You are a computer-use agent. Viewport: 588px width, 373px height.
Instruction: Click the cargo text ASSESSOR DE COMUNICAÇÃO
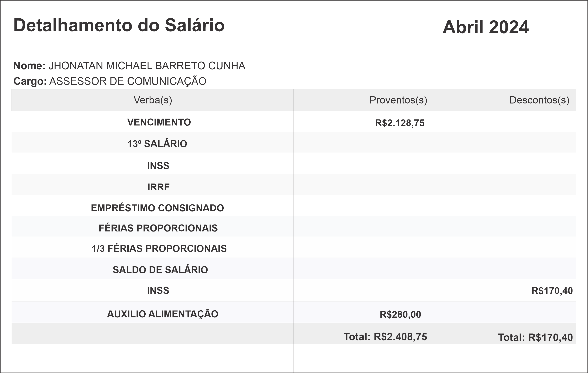click(128, 81)
